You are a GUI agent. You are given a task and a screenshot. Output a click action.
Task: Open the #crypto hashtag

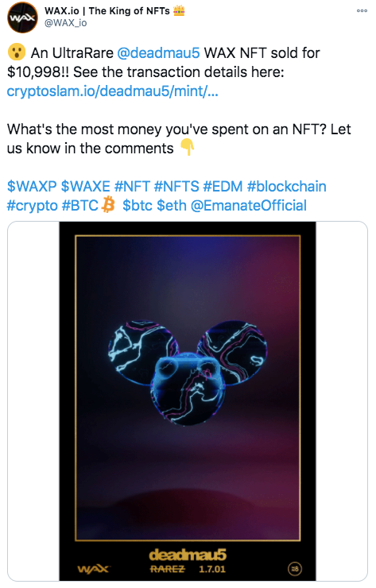(33, 206)
